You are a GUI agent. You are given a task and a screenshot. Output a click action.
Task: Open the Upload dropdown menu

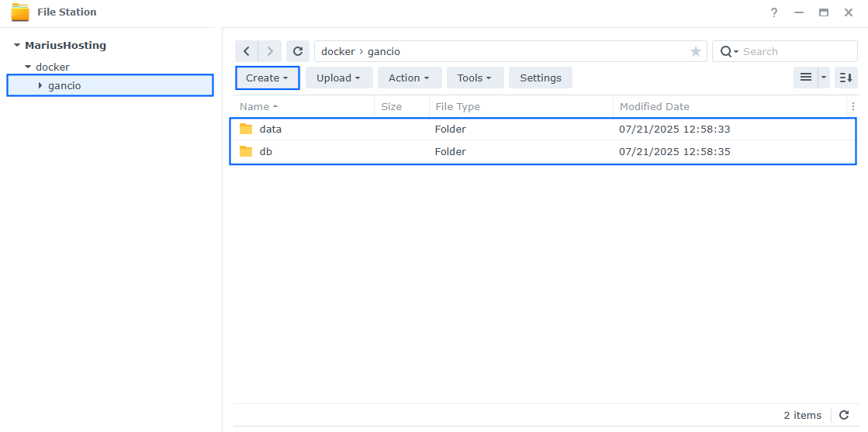(339, 78)
